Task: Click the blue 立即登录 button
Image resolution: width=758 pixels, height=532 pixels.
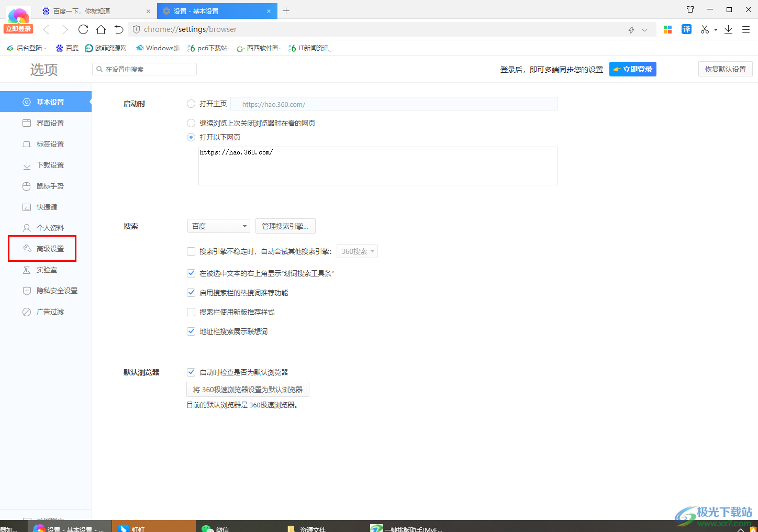Action: pyautogui.click(x=632, y=69)
